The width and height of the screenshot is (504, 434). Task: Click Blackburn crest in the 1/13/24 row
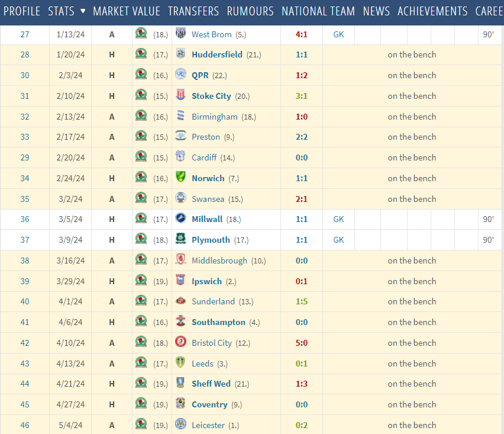click(141, 33)
